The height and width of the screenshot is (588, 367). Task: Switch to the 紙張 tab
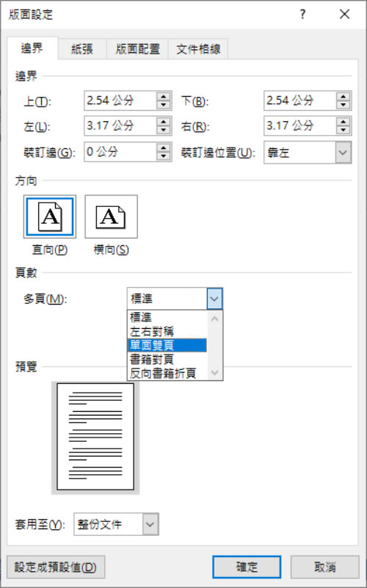pos(82,49)
